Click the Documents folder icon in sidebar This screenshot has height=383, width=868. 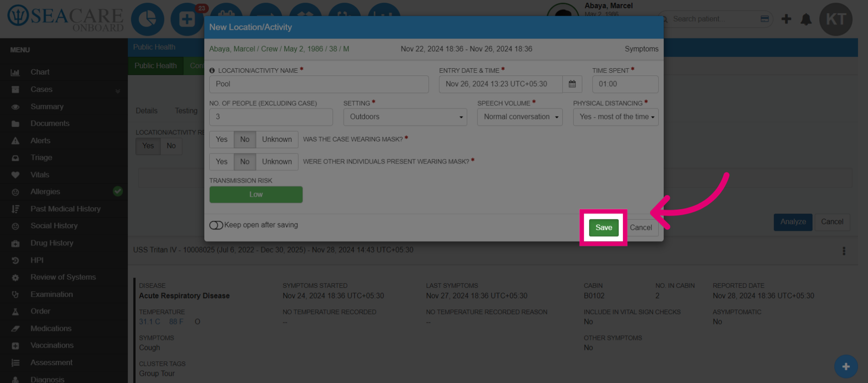15,124
